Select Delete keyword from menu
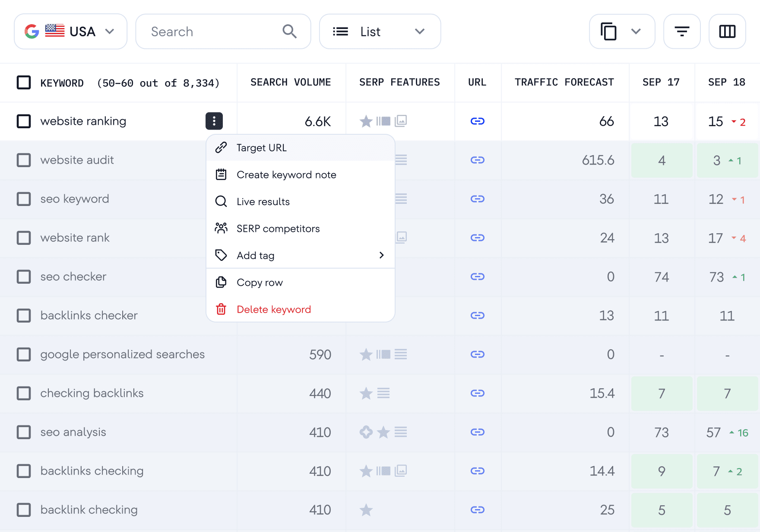 coord(273,309)
